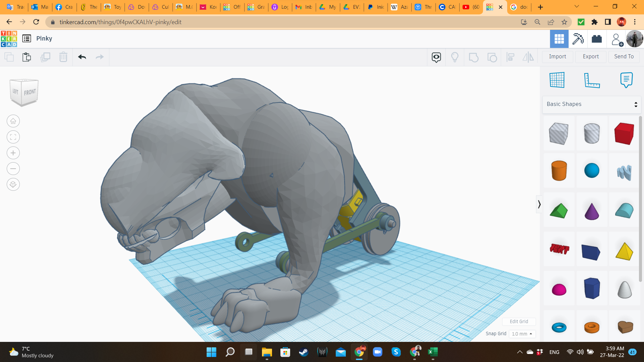Switch to 3D design grid view
The height and width of the screenshot is (362, 644).
pyautogui.click(x=559, y=39)
